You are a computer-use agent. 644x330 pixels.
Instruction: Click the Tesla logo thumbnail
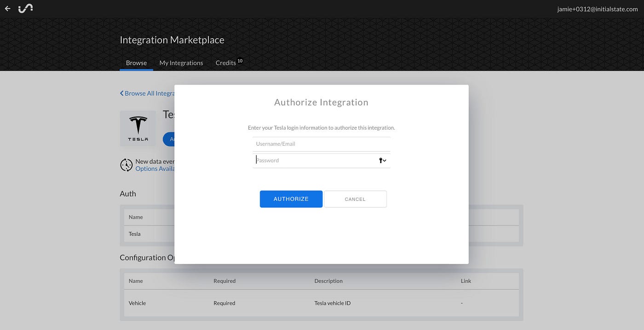[x=138, y=128]
